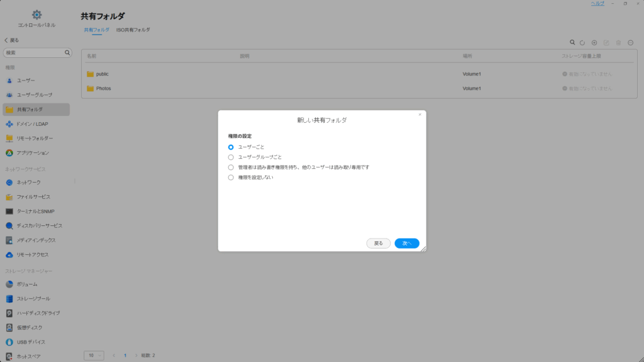The height and width of the screenshot is (362, 644).
Task: Open リモートアクセス in the sidebar
Action: coord(36,254)
